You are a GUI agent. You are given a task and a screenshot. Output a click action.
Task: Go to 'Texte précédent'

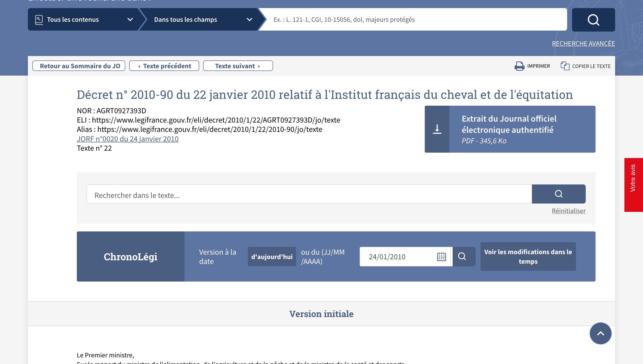coord(164,66)
